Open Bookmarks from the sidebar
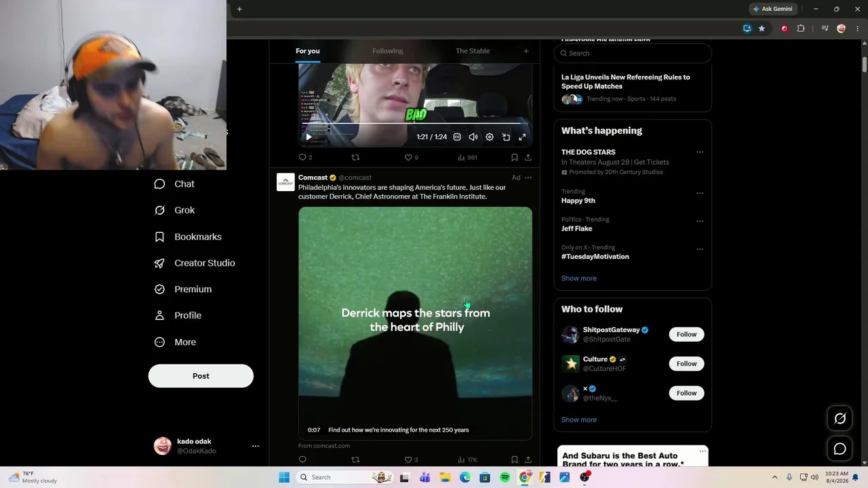This screenshot has height=488, width=868. tap(188, 237)
